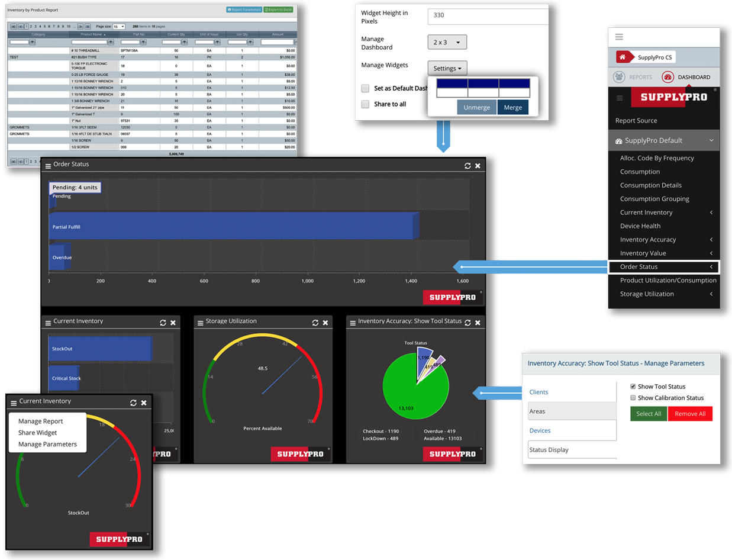Image resolution: width=732 pixels, height=560 pixels.
Task: Expand Order Status in the sidebar
Action: point(711,267)
